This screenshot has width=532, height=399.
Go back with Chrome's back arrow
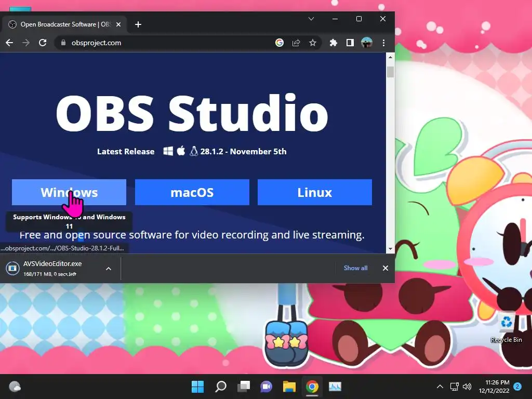pyautogui.click(x=9, y=43)
